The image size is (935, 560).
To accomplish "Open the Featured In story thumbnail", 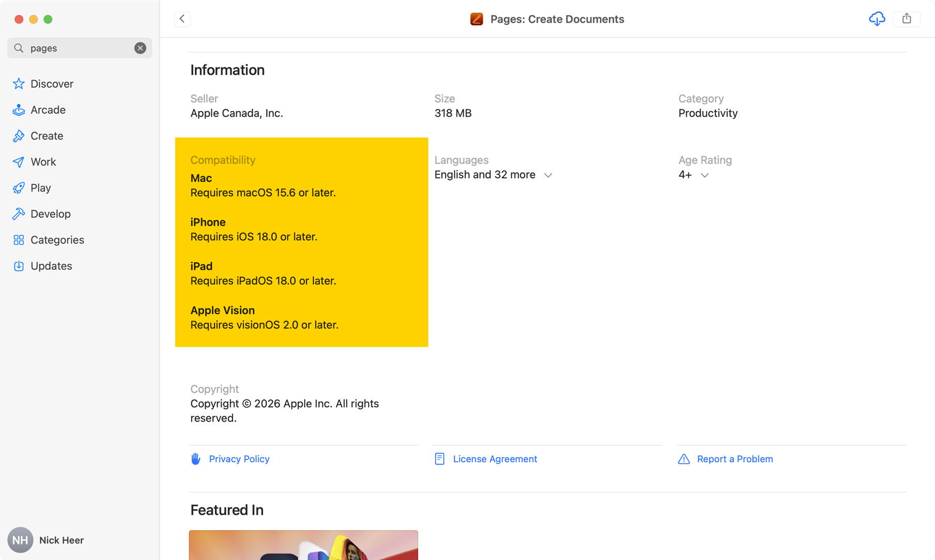I will (303, 545).
